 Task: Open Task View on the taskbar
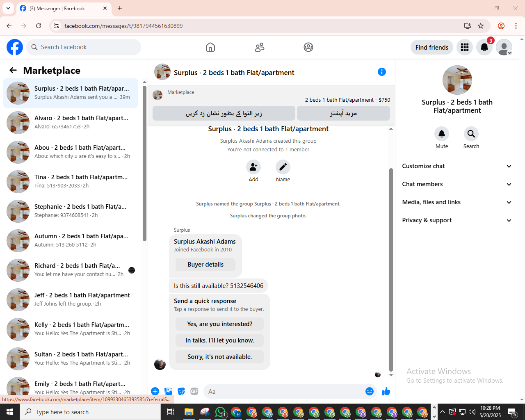171,412
